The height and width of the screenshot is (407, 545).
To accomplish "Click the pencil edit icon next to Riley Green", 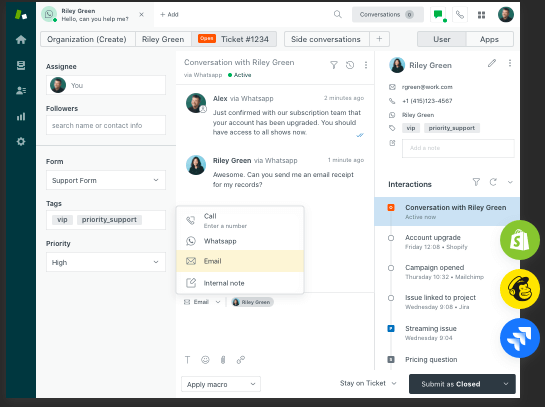I will tap(491, 63).
